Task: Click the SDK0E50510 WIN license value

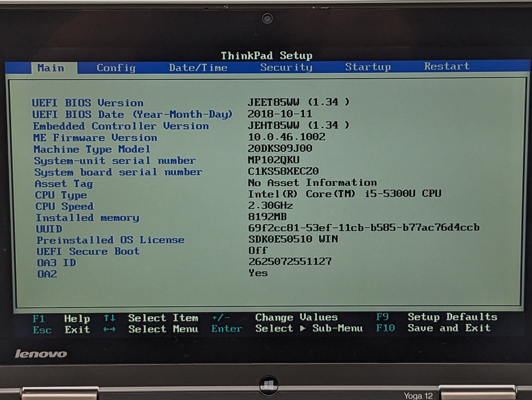Action: click(293, 239)
